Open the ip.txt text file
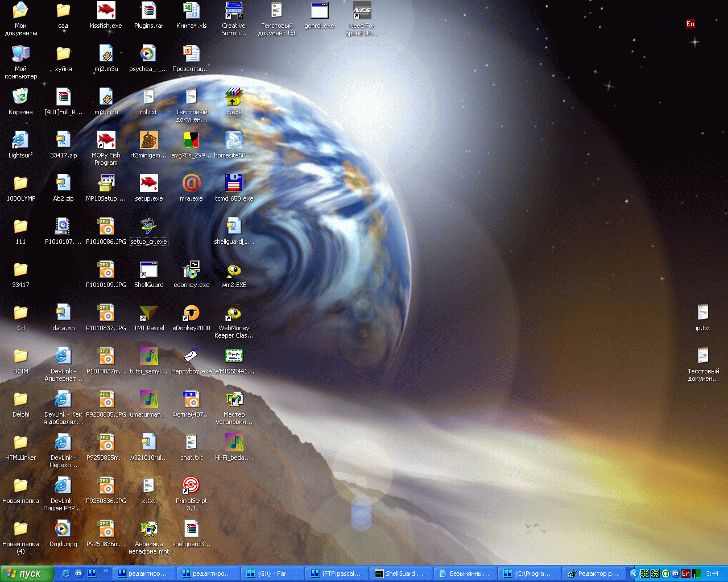This screenshot has width=728, height=582. click(x=703, y=313)
